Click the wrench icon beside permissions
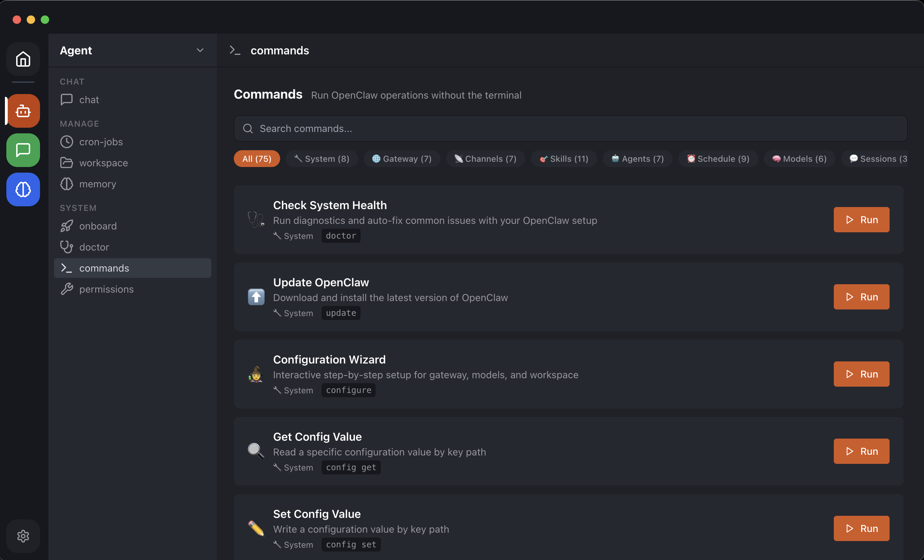 67,289
